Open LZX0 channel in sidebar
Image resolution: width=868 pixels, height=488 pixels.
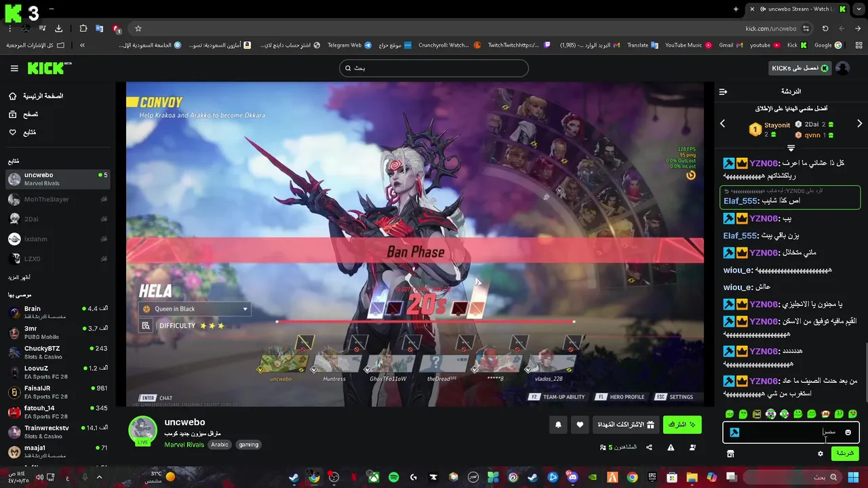(x=58, y=258)
